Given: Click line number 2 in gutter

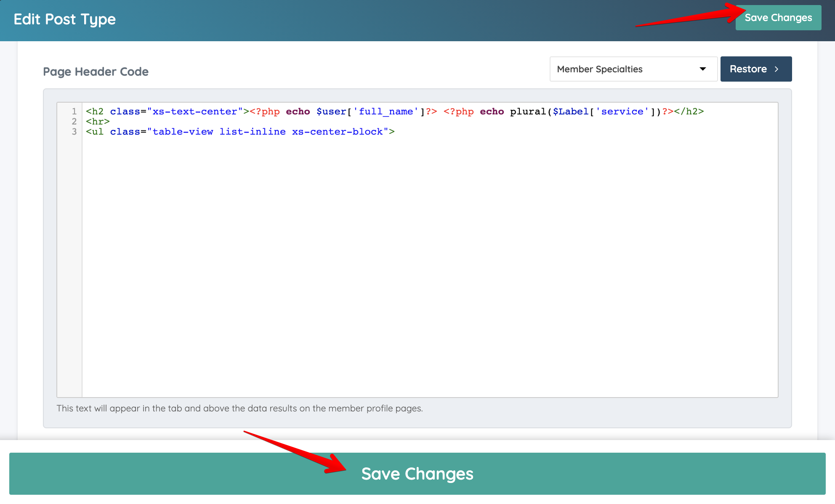Looking at the screenshot, I should pyautogui.click(x=74, y=122).
